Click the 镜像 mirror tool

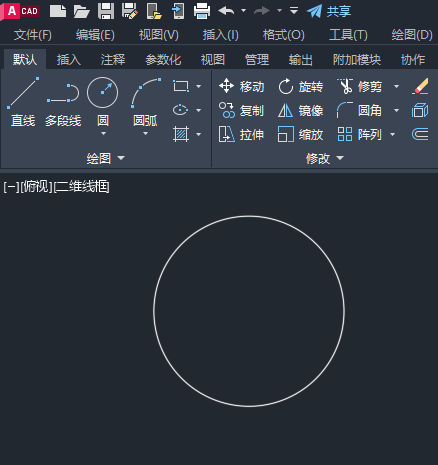tap(300, 110)
